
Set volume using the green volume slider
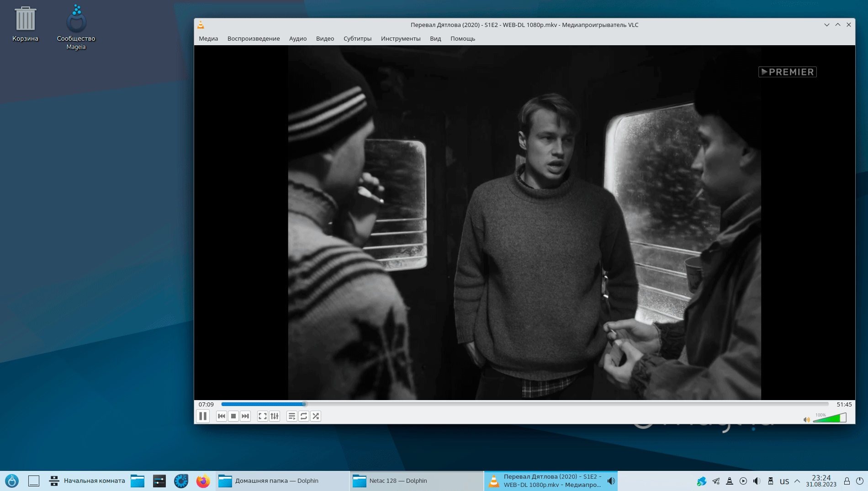click(829, 418)
